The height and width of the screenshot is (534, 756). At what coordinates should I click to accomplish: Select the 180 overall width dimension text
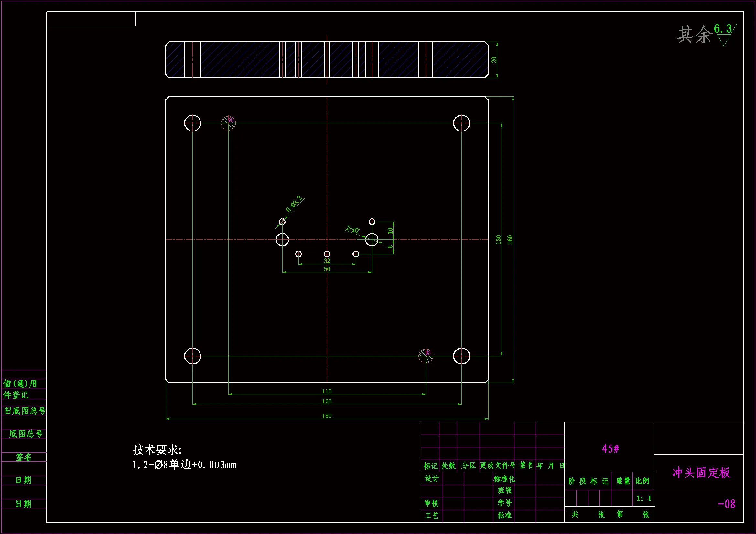click(327, 416)
